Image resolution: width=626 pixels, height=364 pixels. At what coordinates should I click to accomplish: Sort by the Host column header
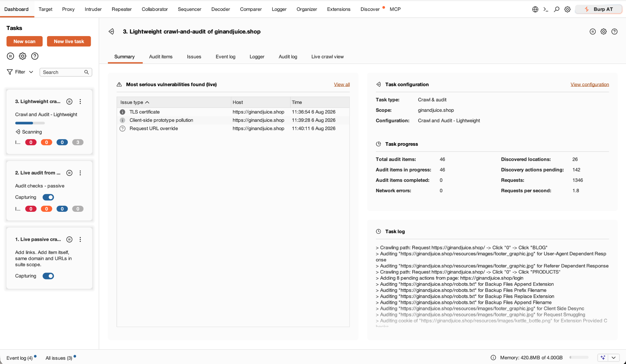tap(260, 102)
